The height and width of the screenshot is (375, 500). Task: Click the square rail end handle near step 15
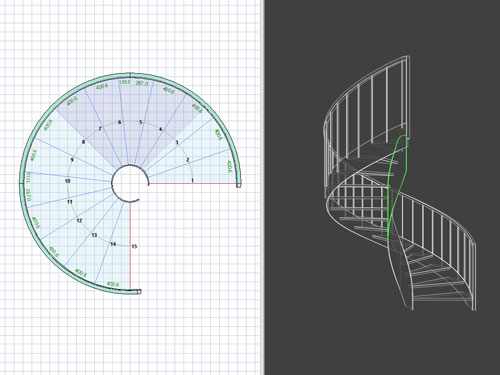click(139, 292)
